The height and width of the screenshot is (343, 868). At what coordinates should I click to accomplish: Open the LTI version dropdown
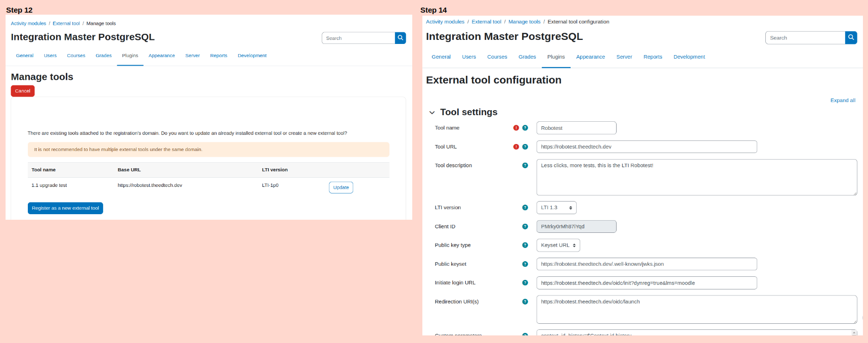tap(556, 208)
